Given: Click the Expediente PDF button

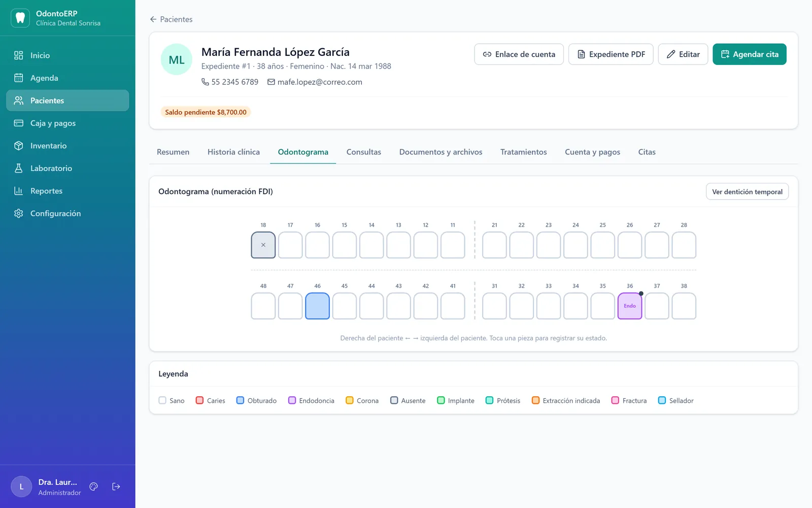Looking at the screenshot, I should coord(611,54).
